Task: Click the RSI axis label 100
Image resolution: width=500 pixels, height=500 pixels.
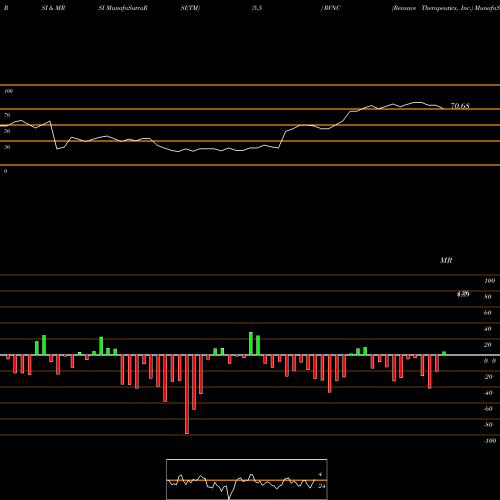Action: [8, 91]
